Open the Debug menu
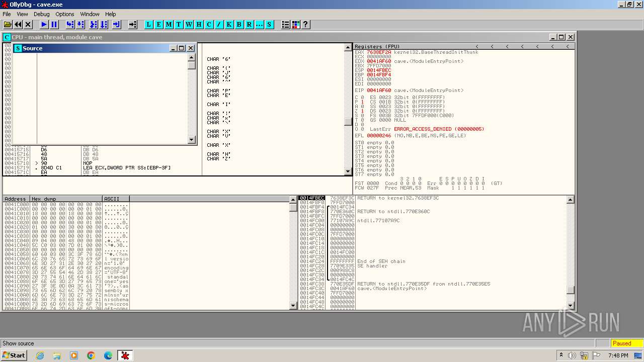Screen dimensions: 644x362 (42, 14)
